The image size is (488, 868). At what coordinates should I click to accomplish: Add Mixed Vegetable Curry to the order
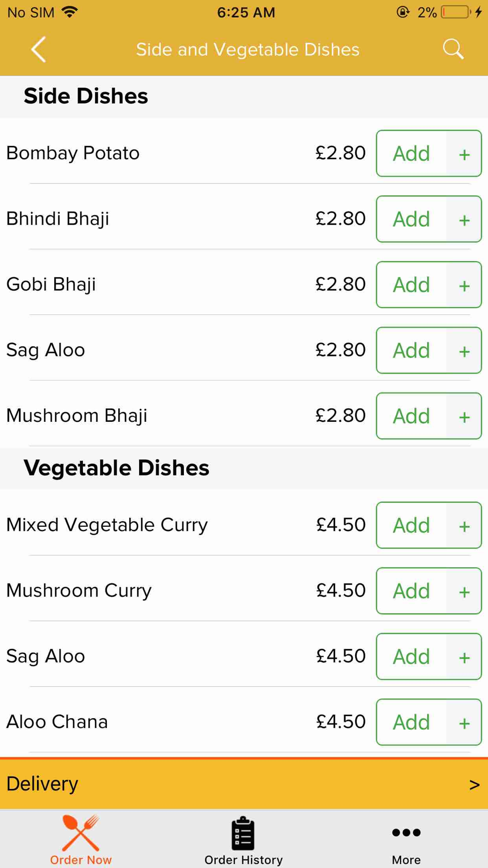[x=411, y=525]
